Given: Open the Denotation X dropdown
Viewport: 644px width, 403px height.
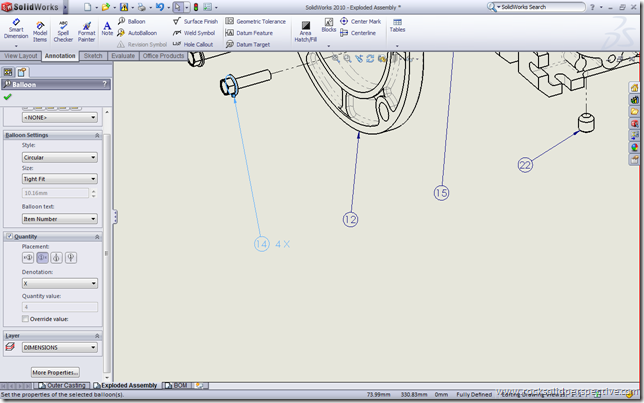Looking at the screenshot, I should [x=60, y=283].
